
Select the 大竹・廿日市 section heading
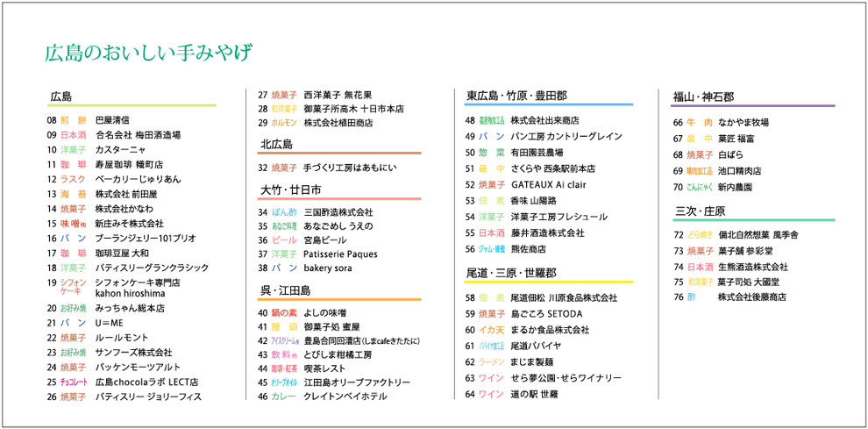click(x=290, y=190)
